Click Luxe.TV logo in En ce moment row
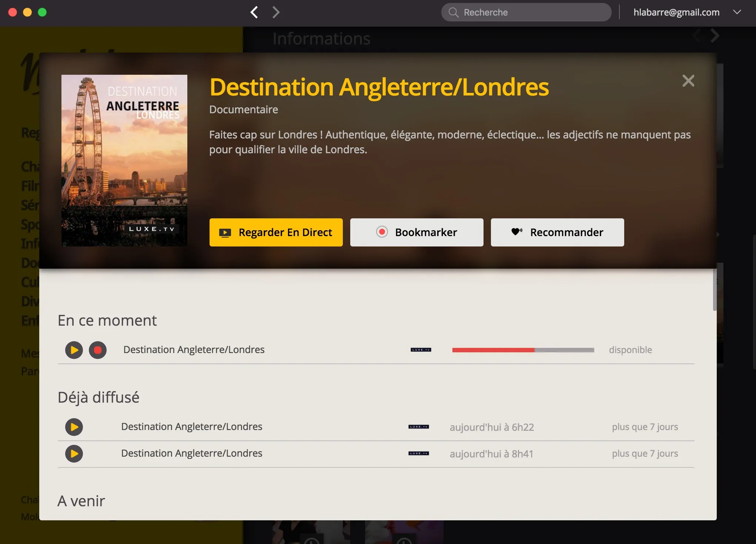Screen dimensions: 756x544 click(421, 350)
